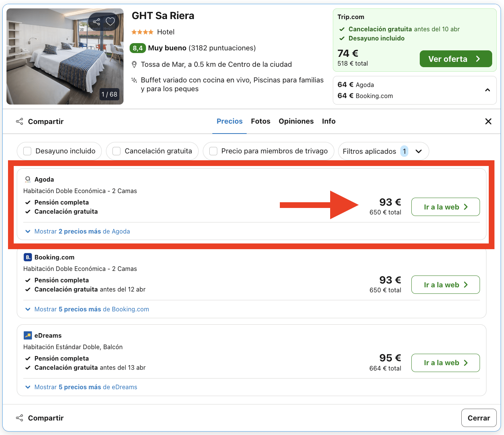Click Ir a la web for eDreams
The width and height of the screenshot is (504, 435).
pyautogui.click(x=445, y=363)
